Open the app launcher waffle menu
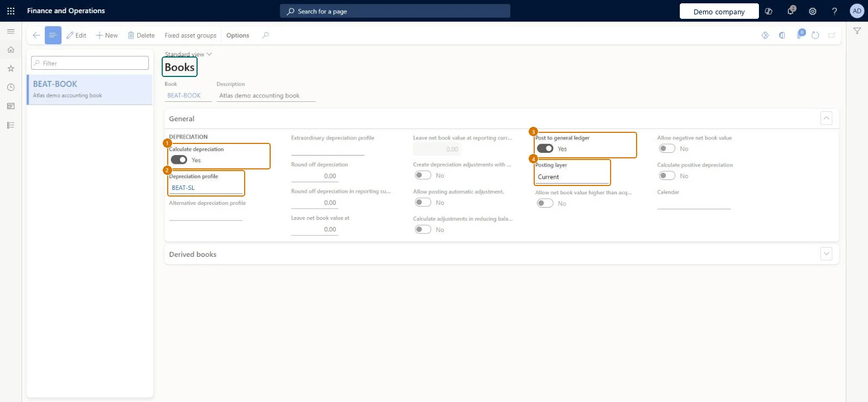The image size is (868, 402). [x=11, y=11]
